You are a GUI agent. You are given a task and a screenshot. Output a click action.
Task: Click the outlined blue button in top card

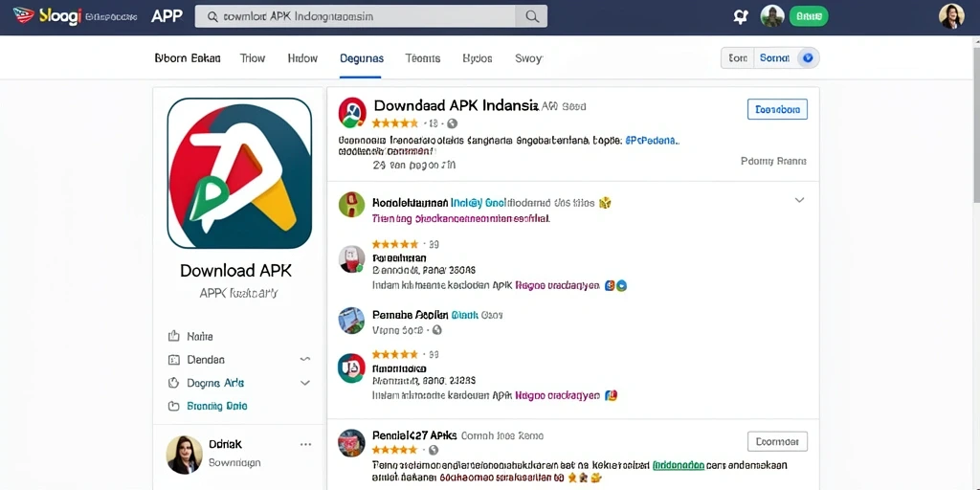point(777,109)
